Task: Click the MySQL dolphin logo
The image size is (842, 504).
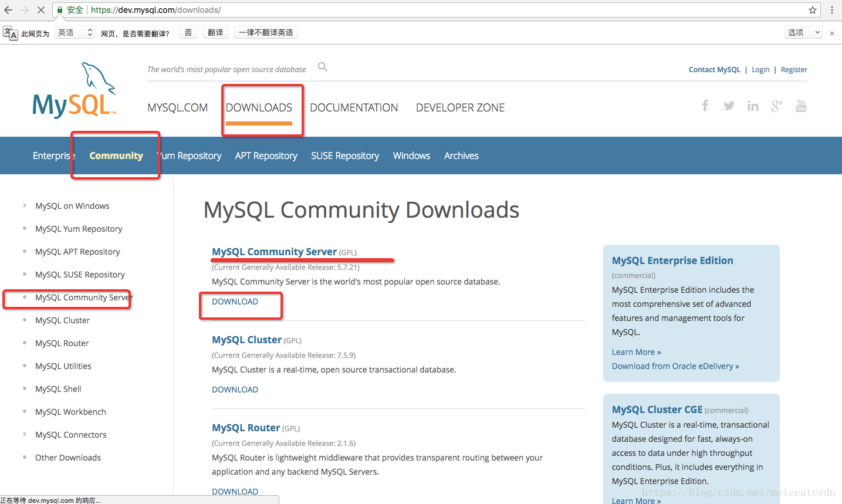Action: pyautogui.click(x=75, y=90)
